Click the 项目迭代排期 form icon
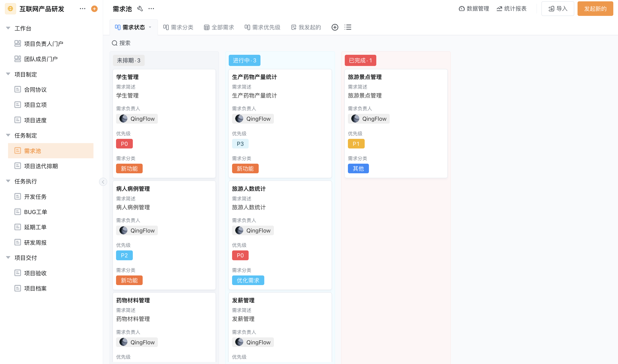The image size is (618, 364). (18, 166)
